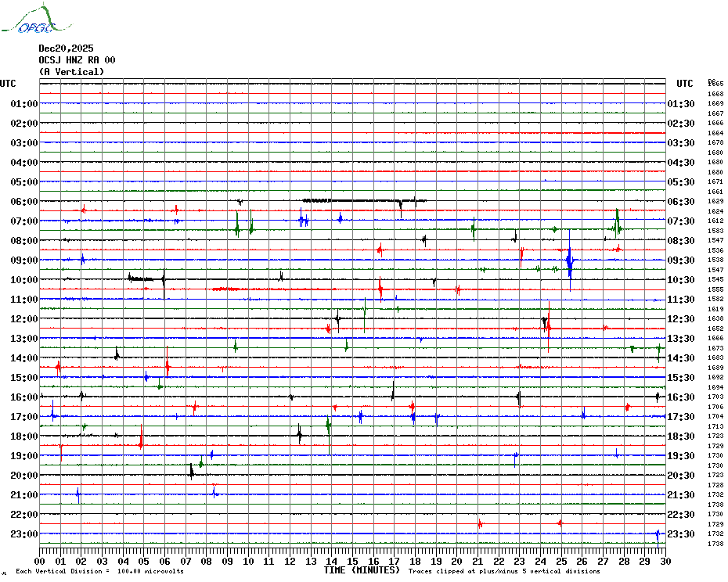Click the 15 minute tick label on bottom axis
The height and width of the screenshot is (582, 728).
tap(352, 562)
